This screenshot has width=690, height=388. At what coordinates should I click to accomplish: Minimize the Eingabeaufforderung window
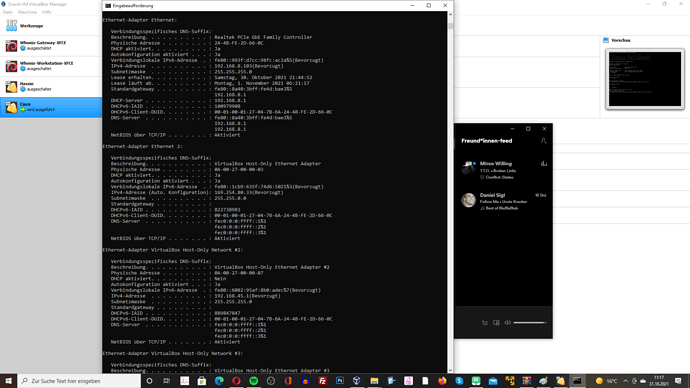pyautogui.click(x=412, y=5)
